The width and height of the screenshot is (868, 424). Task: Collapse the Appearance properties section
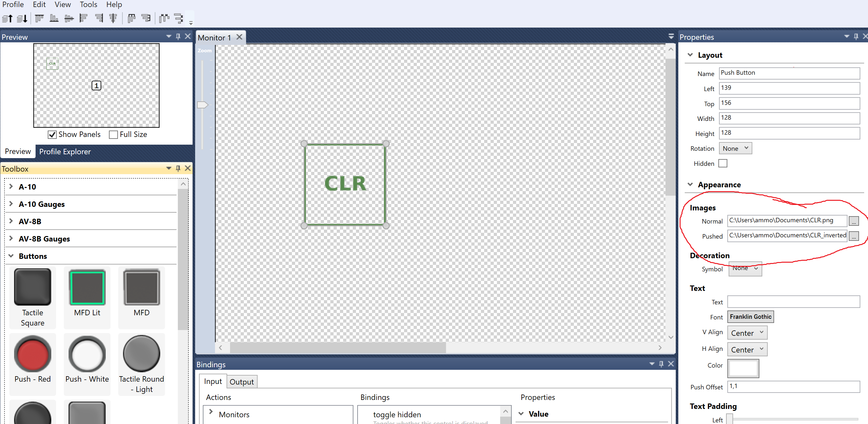tap(690, 184)
